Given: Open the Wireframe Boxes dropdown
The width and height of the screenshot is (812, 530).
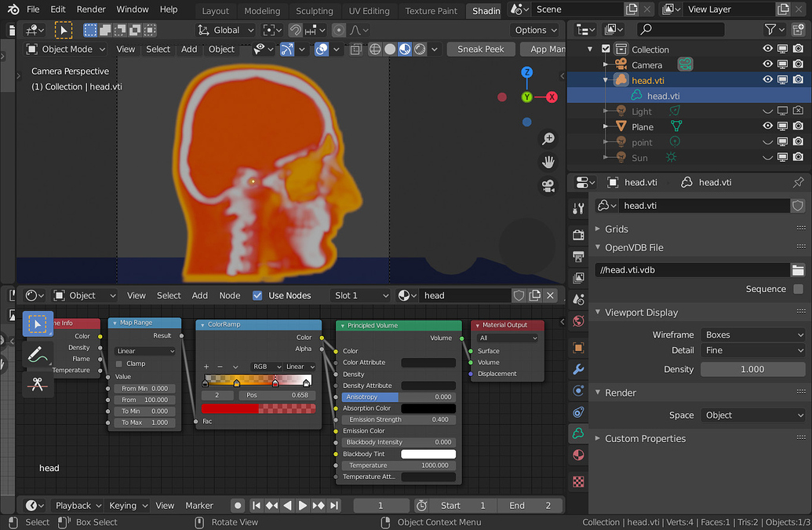Looking at the screenshot, I should (x=752, y=334).
